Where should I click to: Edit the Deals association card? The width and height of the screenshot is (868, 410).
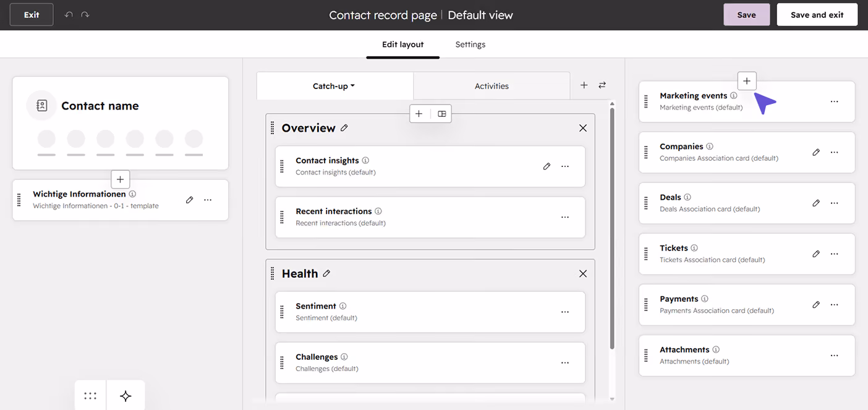click(816, 203)
